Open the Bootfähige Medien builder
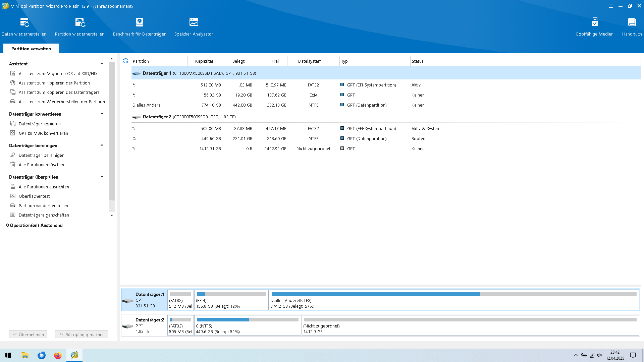Viewport: 644px width, 362px height. (x=594, y=27)
